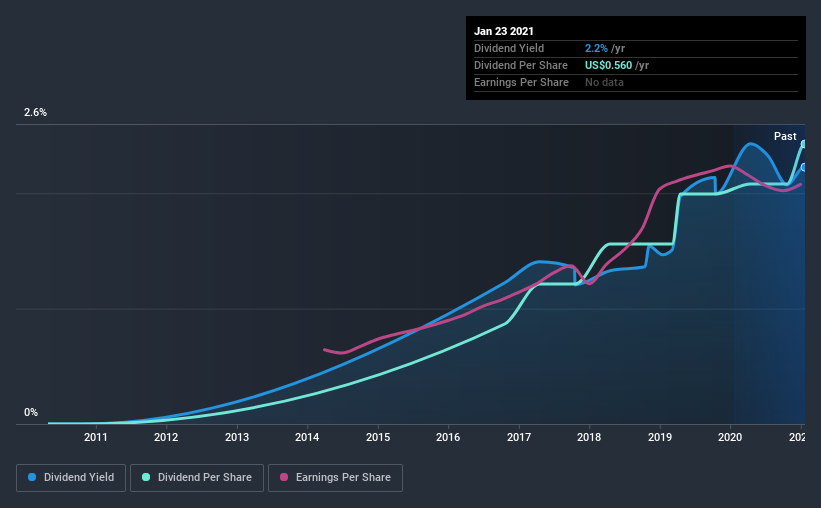Select the 2016 x-axis label

448,437
